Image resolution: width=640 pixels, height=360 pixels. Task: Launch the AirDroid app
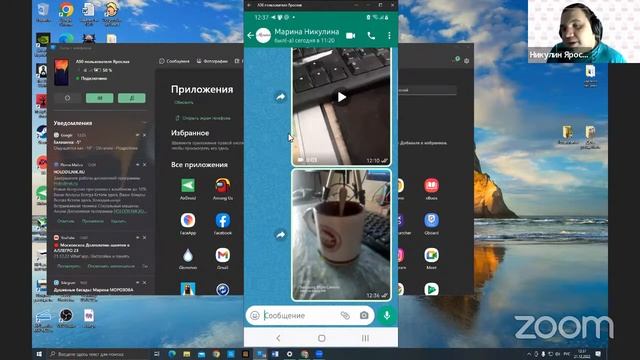tap(188, 189)
